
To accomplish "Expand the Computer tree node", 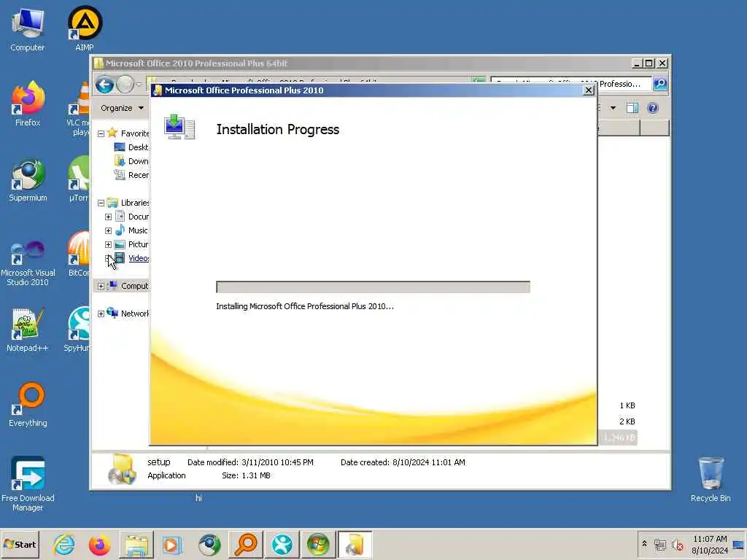I will click(x=101, y=286).
